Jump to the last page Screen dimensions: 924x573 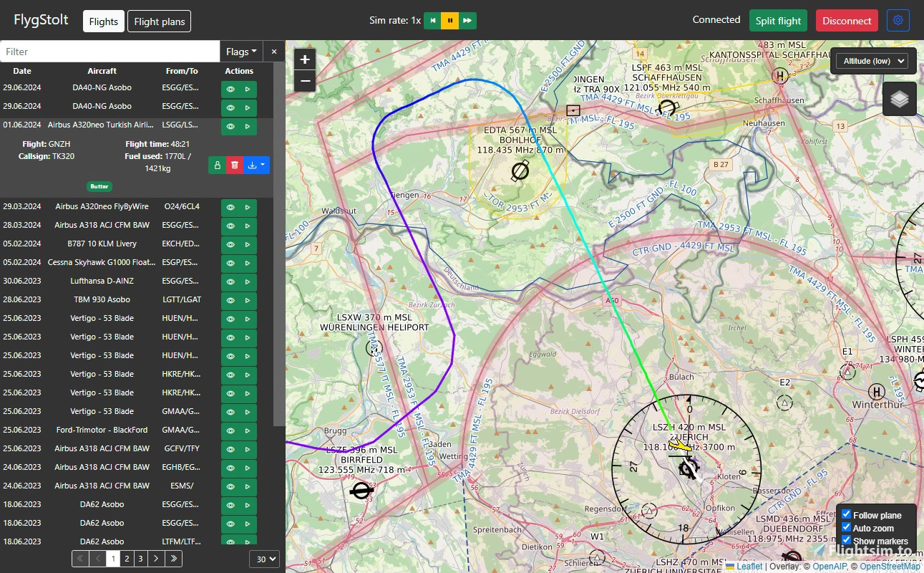point(174,559)
